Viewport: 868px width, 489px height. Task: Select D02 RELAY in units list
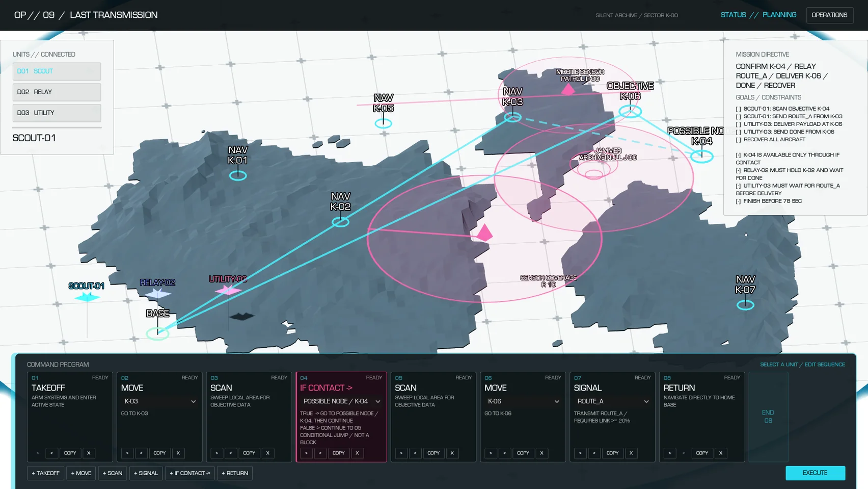click(x=57, y=92)
